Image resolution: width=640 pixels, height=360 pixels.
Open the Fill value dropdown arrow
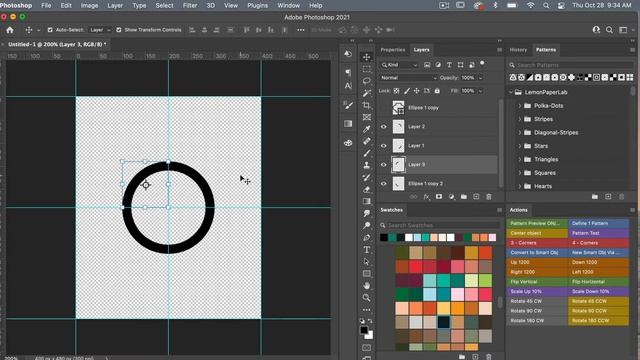pos(480,91)
